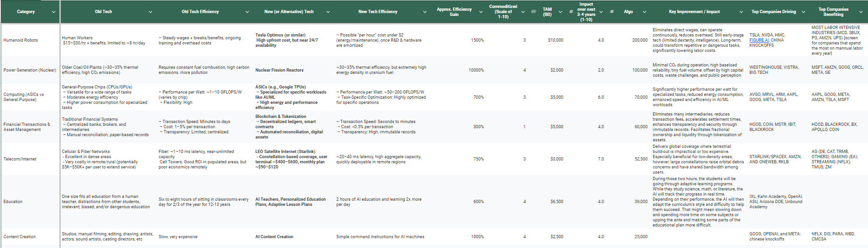Select the $2,500 TAM cell
This screenshot has width=868, height=248.
547,237
